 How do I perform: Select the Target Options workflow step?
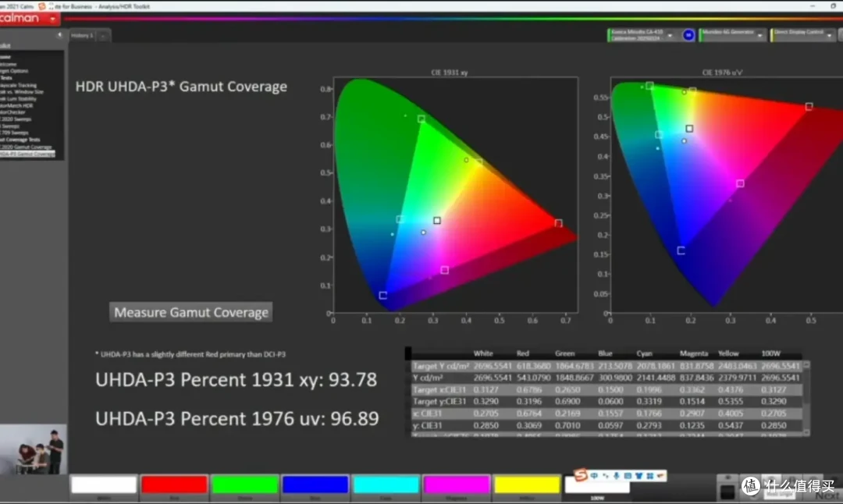pyautogui.click(x=14, y=71)
